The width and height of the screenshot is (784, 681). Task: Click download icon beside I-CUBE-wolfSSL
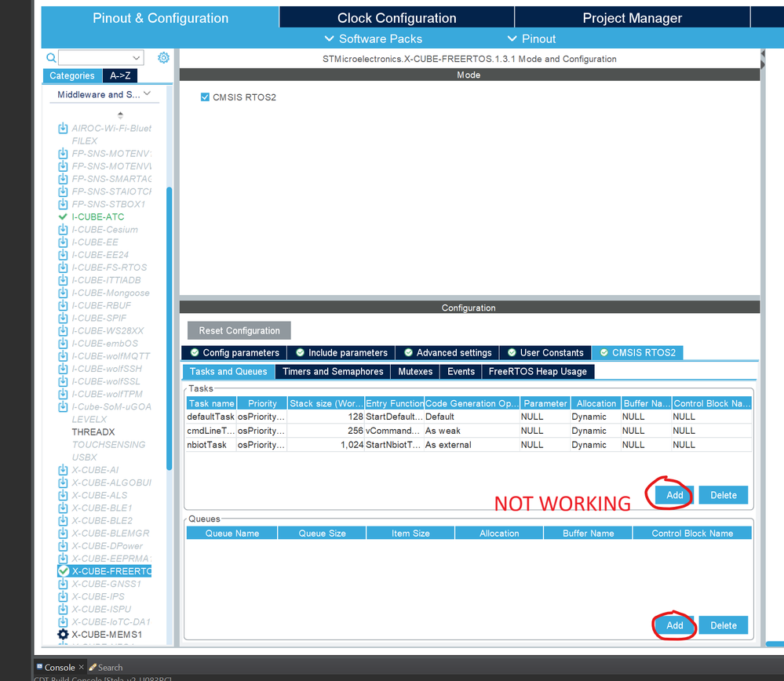coord(63,381)
